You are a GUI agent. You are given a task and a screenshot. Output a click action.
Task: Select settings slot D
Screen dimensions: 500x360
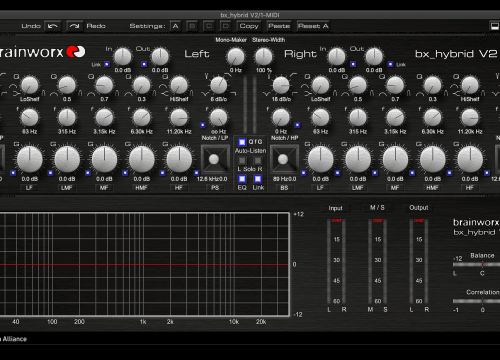pyautogui.click(x=225, y=26)
